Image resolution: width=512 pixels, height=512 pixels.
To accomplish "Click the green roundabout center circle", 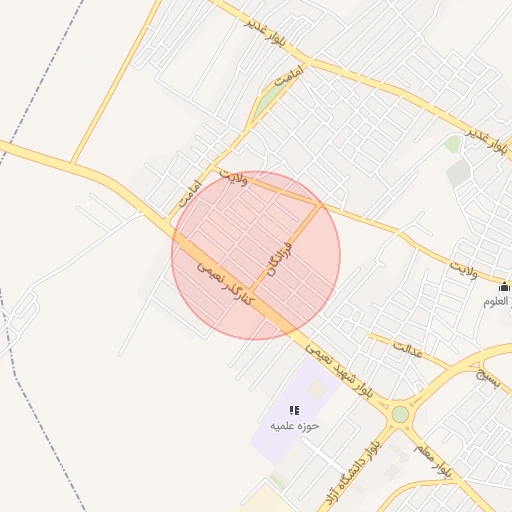I will pos(400,414).
